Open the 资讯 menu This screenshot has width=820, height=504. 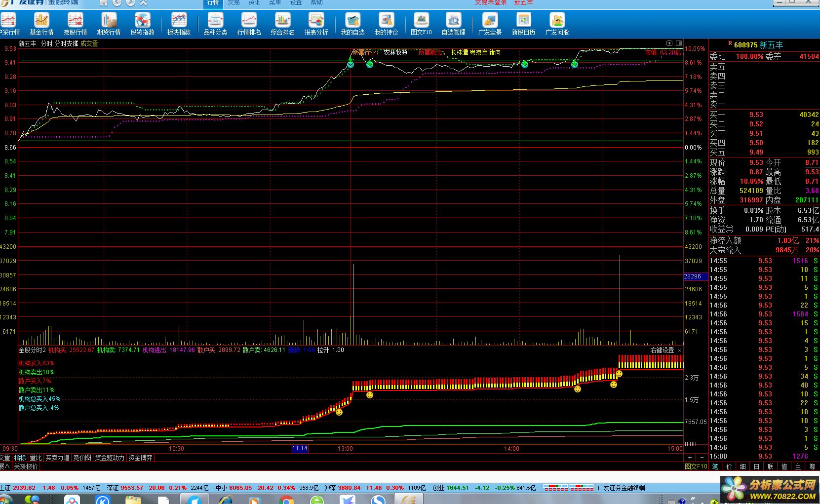click(255, 2)
